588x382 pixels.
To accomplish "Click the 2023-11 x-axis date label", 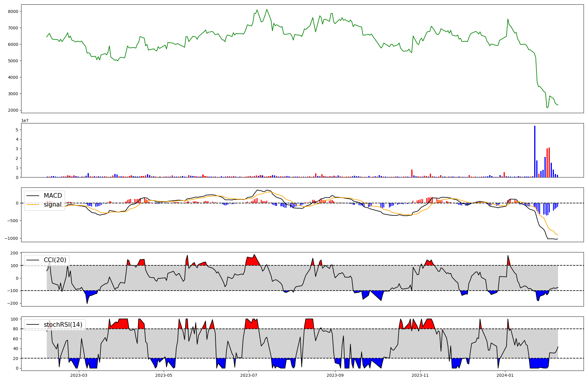I will 420,375.
